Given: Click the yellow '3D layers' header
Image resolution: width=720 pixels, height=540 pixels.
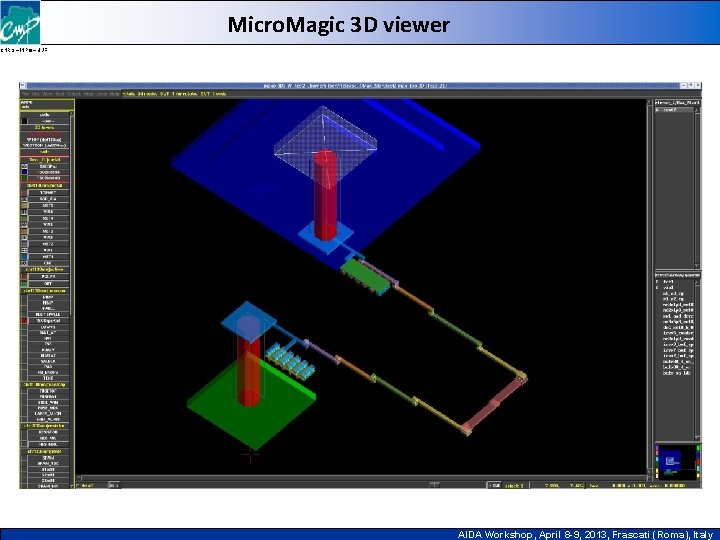Looking at the screenshot, I should 45,127.
